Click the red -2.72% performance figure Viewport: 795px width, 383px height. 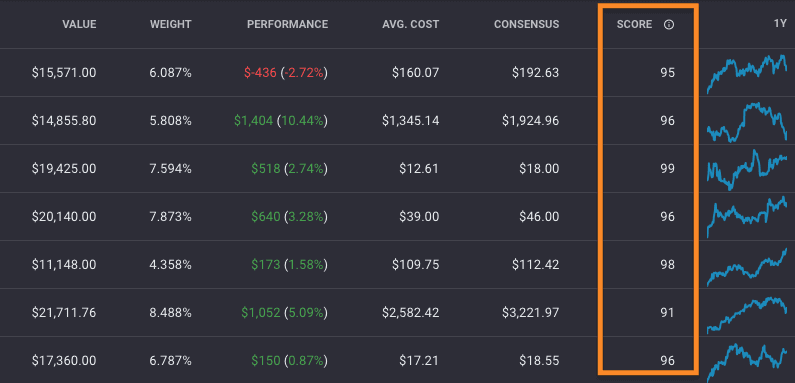(304, 73)
